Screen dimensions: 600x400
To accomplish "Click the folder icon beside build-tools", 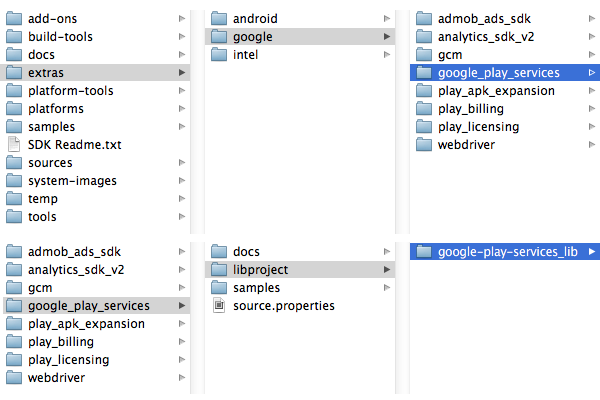I will coord(14,36).
